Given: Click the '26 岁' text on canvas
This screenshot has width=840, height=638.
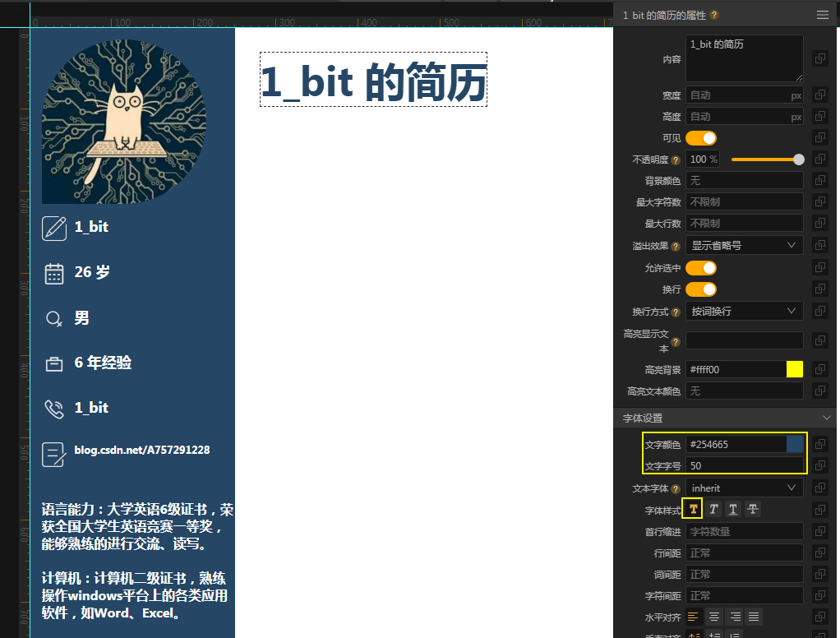Looking at the screenshot, I should (92, 272).
